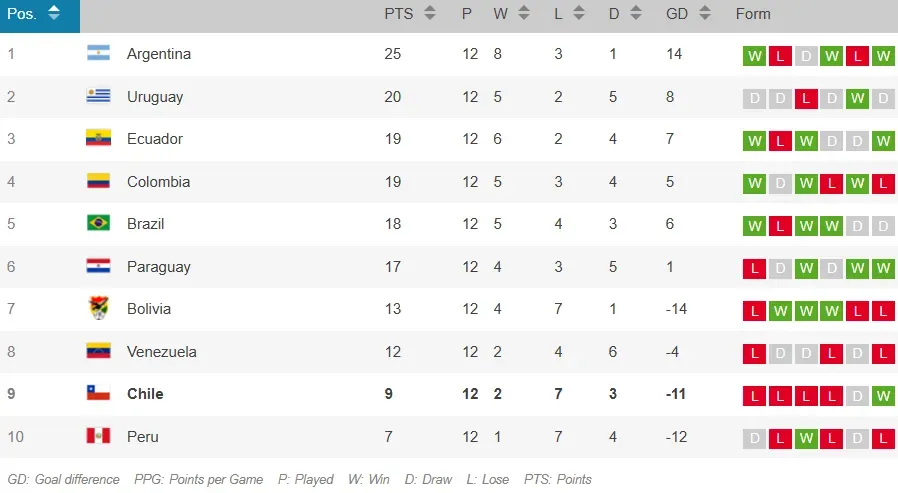The height and width of the screenshot is (493, 898).
Task: Click the Ecuador flag icon
Action: point(98,139)
